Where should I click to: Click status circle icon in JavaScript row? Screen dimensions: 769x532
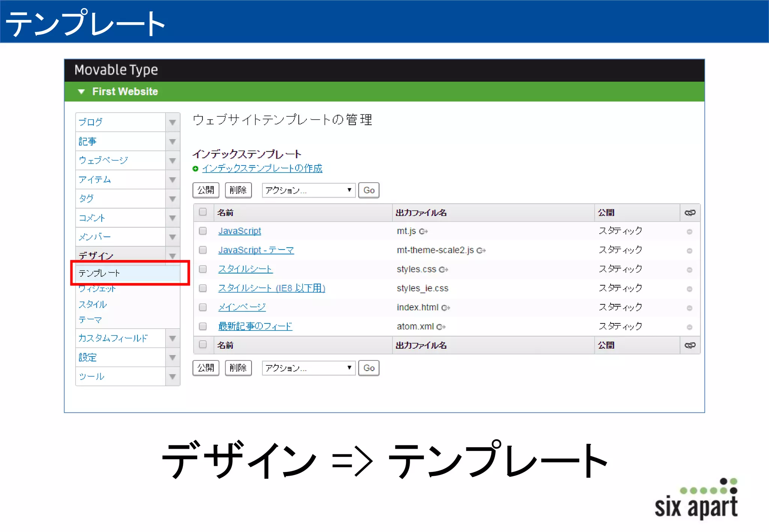click(689, 232)
